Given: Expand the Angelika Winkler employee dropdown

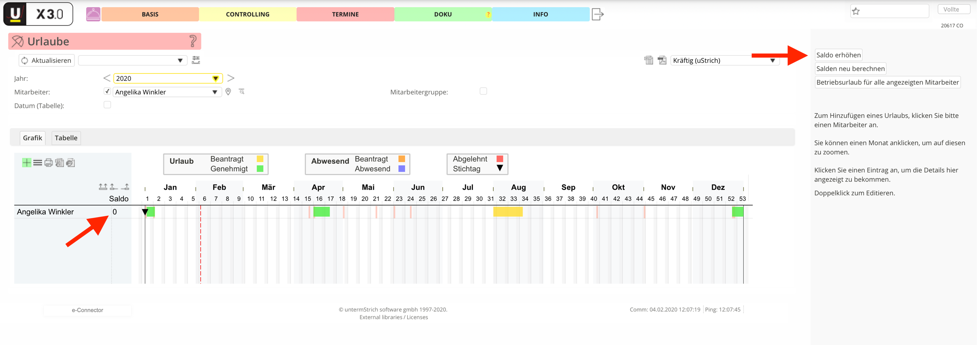Looking at the screenshot, I should click(x=214, y=92).
